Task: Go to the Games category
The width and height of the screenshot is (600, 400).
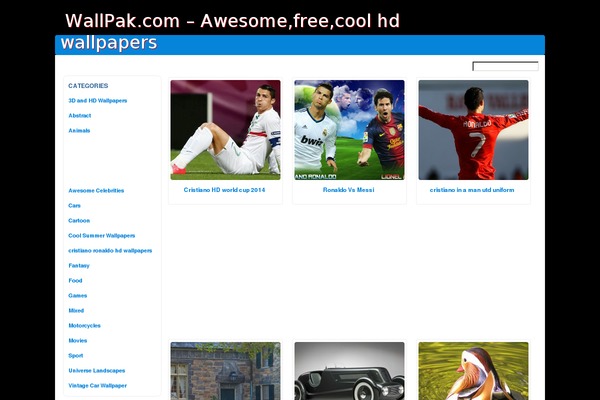Action: point(77,296)
